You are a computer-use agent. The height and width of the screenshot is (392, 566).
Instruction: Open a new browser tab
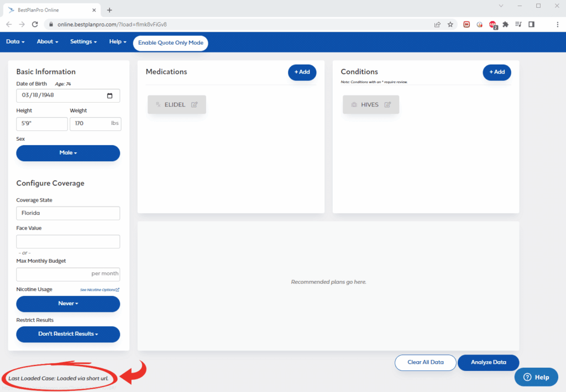point(109,10)
